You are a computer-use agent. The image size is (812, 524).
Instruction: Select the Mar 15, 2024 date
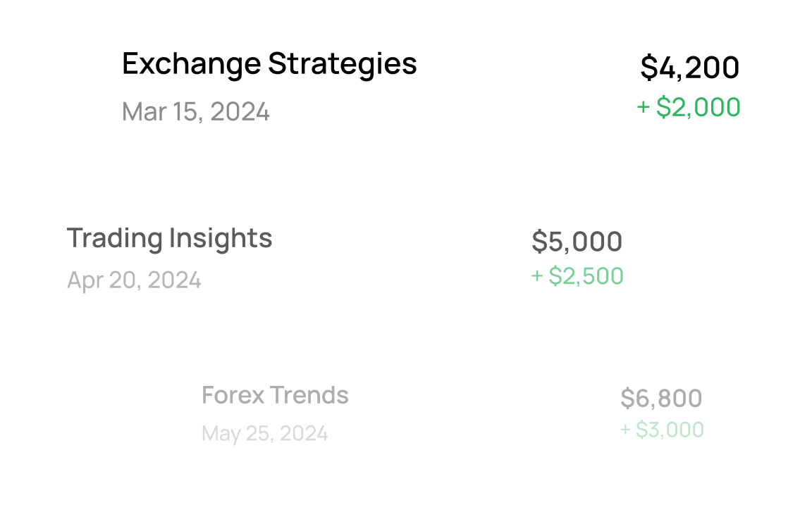[196, 112]
